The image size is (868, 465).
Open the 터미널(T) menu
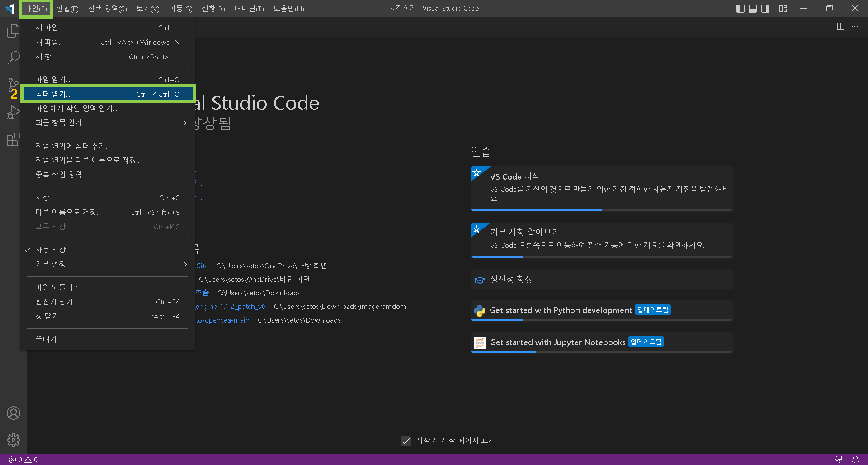point(249,9)
